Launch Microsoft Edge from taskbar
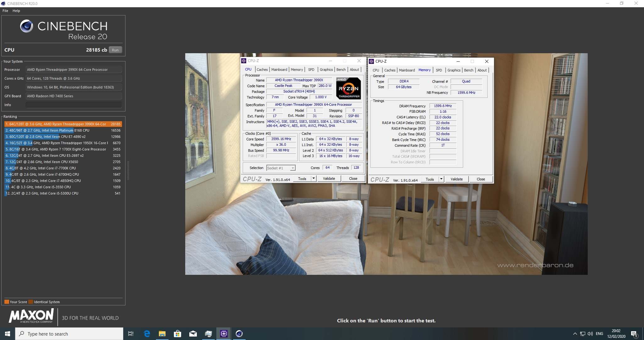 (x=147, y=334)
